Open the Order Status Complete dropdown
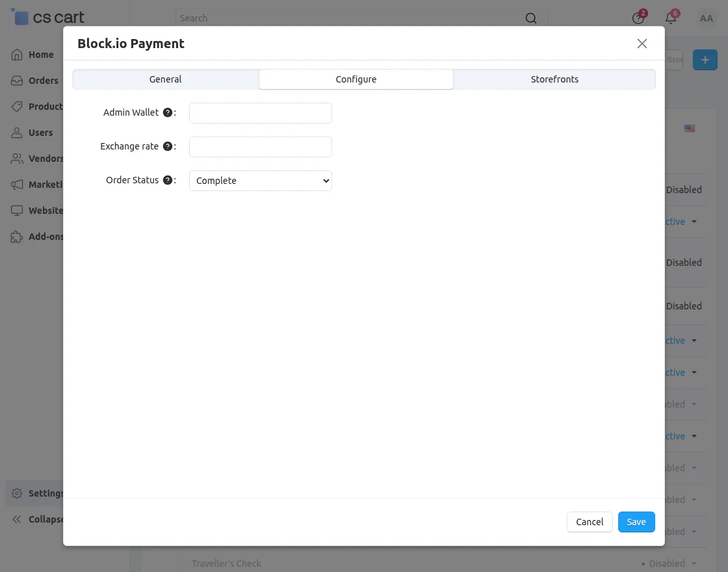 coord(261,181)
